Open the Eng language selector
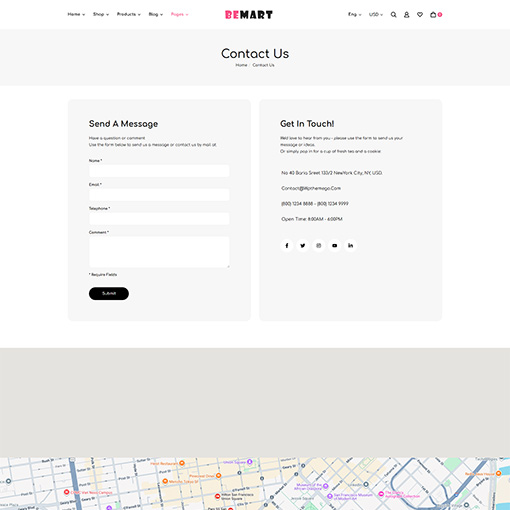Screen dimensions: 510x510 click(x=355, y=14)
